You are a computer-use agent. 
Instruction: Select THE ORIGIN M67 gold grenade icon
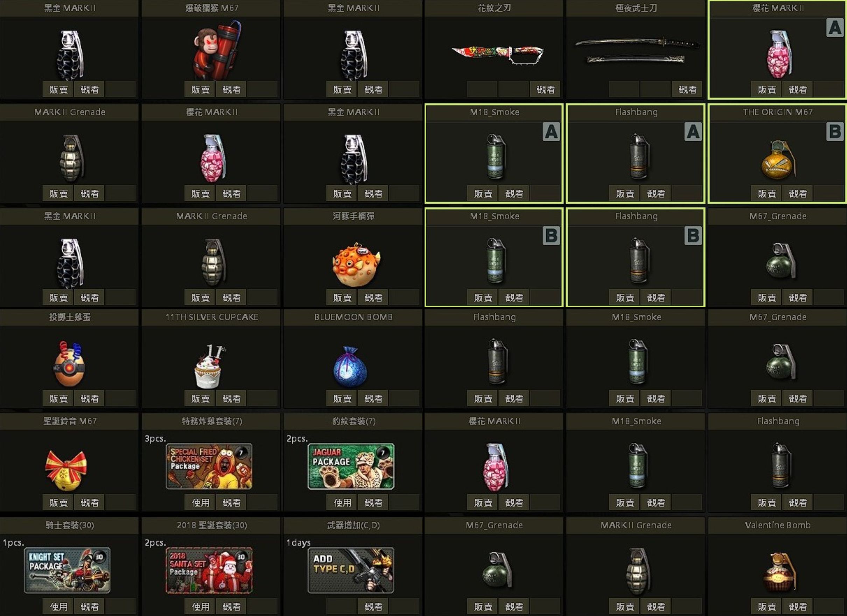point(778,160)
